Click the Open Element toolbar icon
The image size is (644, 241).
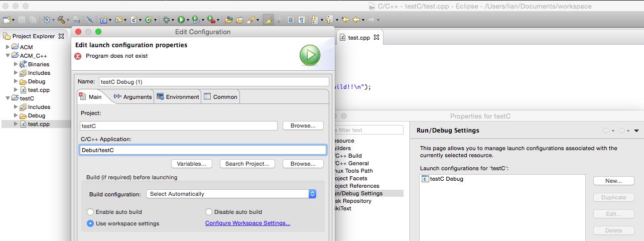[228, 20]
